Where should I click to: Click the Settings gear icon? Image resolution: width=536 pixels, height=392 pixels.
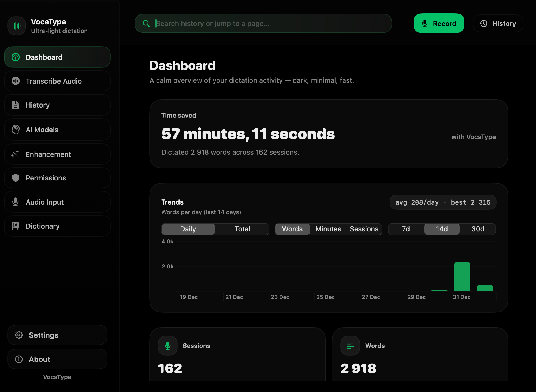(x=19, y=335)
